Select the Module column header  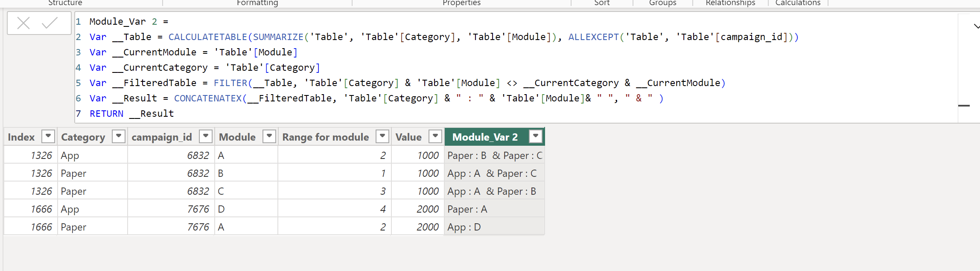[237, 137]
